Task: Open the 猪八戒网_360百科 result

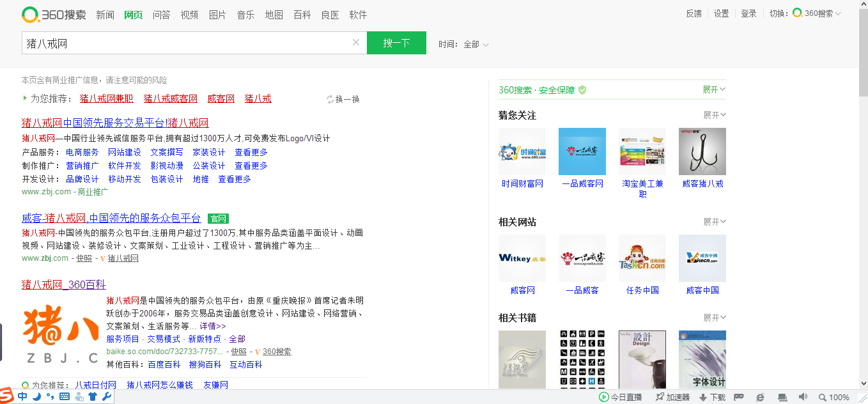Action: pos(64,284)
